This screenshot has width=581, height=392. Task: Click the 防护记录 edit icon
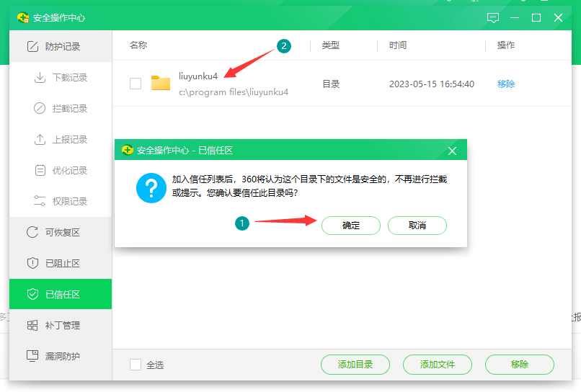click(x=32, y=47)
